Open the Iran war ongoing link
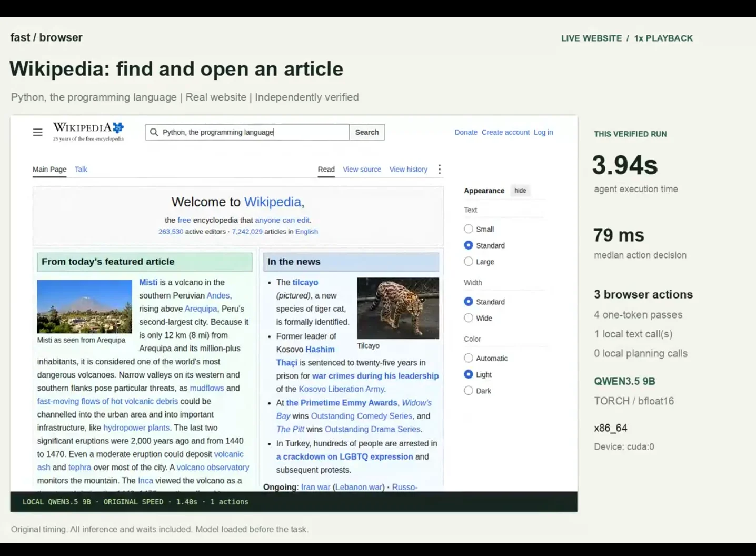 (315, 487)
